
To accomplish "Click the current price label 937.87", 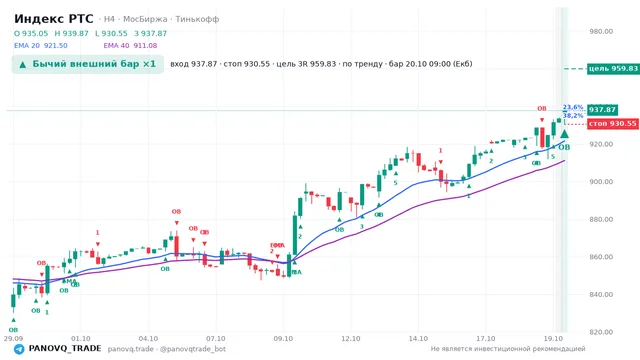I will (x=602, y=110).
